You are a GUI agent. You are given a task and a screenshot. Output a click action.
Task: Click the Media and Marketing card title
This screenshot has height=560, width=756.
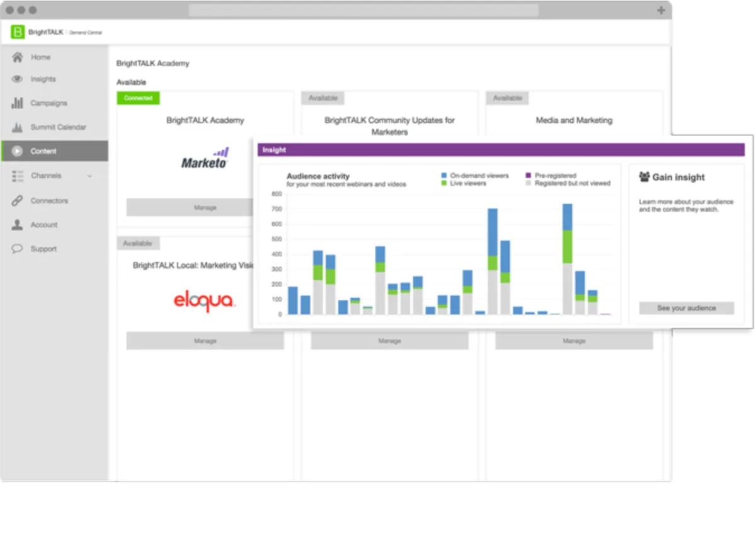click(574, 120)
